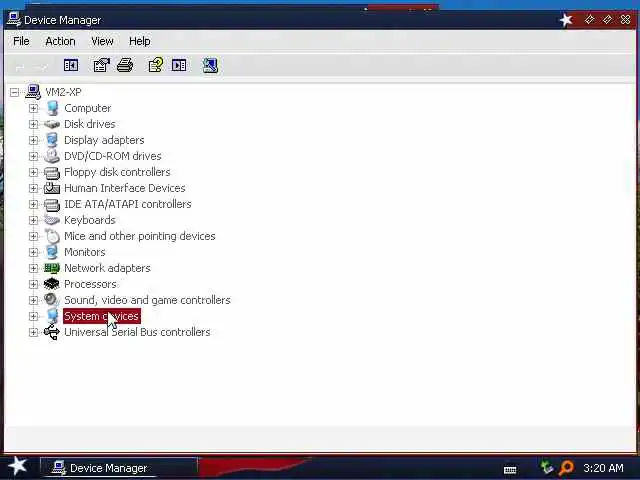Expand the Floppy disk controllers node
Viewport: 640px width, 480px height.
click(x=33, y=172)
